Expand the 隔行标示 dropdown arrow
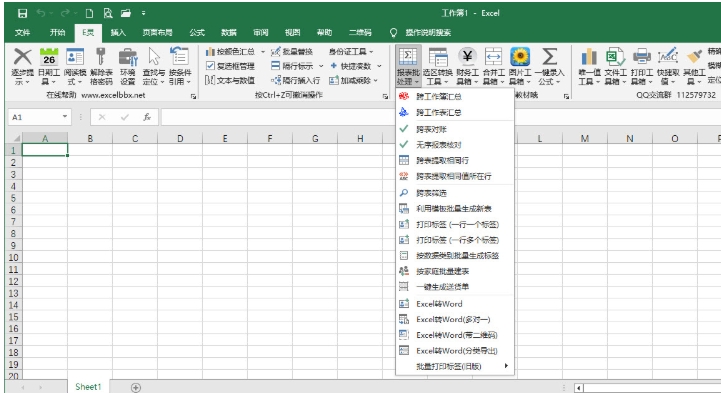This screenshot has height=393, width=721. click(321, 66)
